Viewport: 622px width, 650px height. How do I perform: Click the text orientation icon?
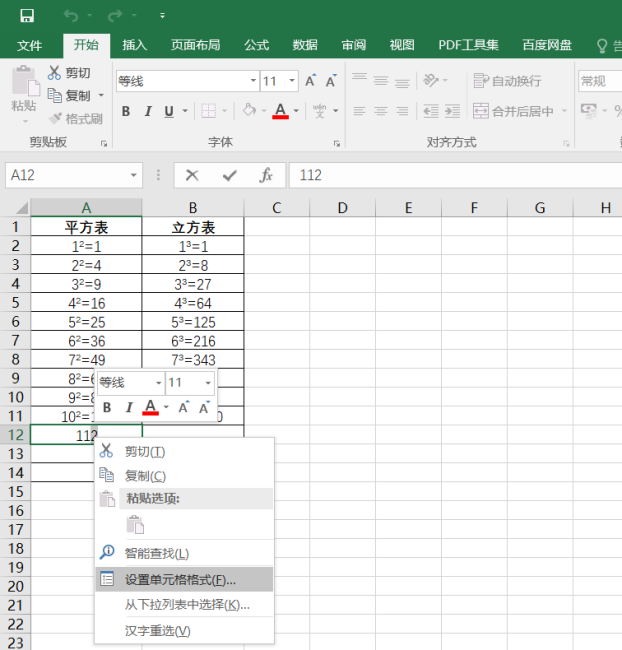431,80
